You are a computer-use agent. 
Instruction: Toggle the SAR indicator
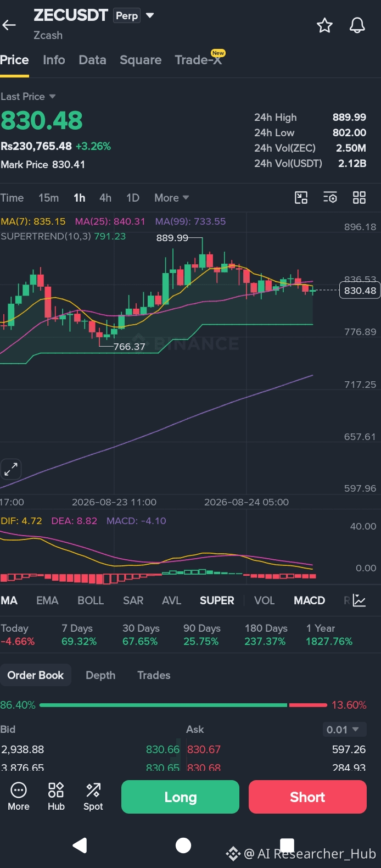point(133,600)
